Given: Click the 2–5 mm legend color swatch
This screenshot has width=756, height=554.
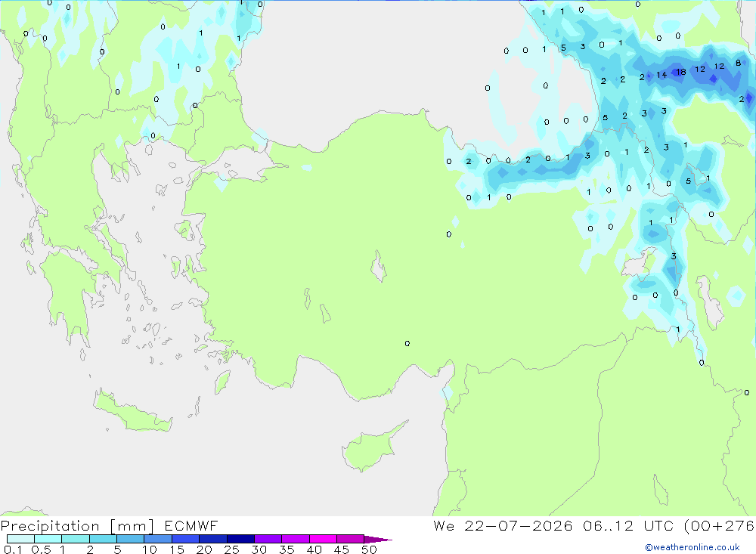Looking at the screenshot, I should pyautogui.click(x=103, y=539).
